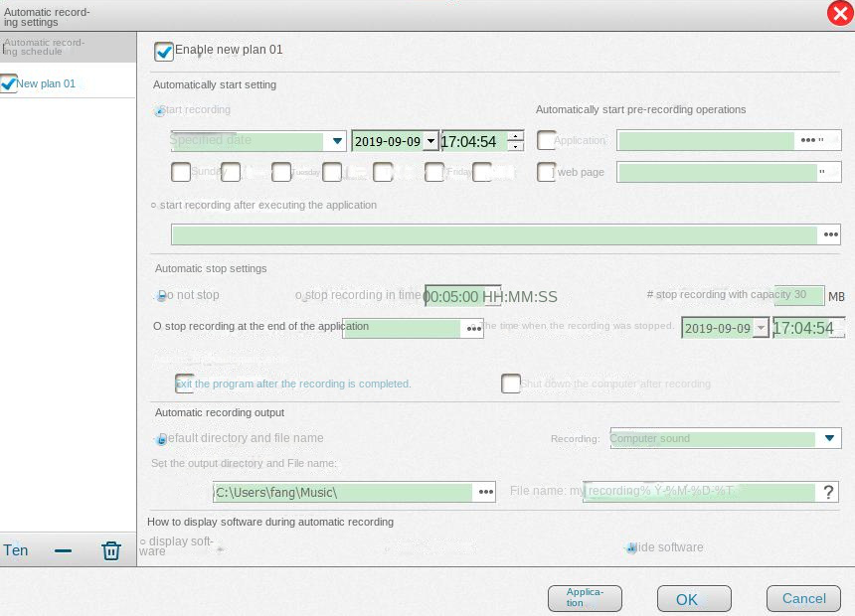Screen dimensions: 855x616
Task: Click the ellipsis to browse output directory
Action: click(x=485, y=491)
